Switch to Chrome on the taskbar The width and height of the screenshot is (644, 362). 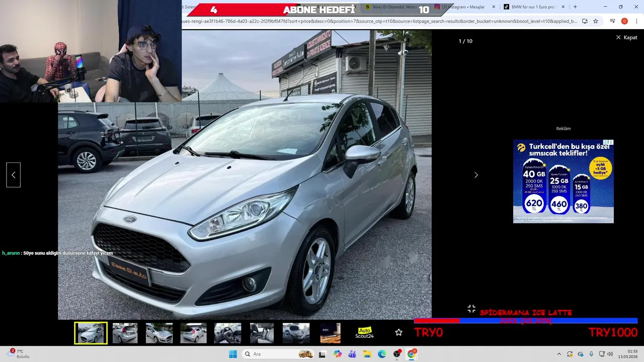tap(412, 354)
